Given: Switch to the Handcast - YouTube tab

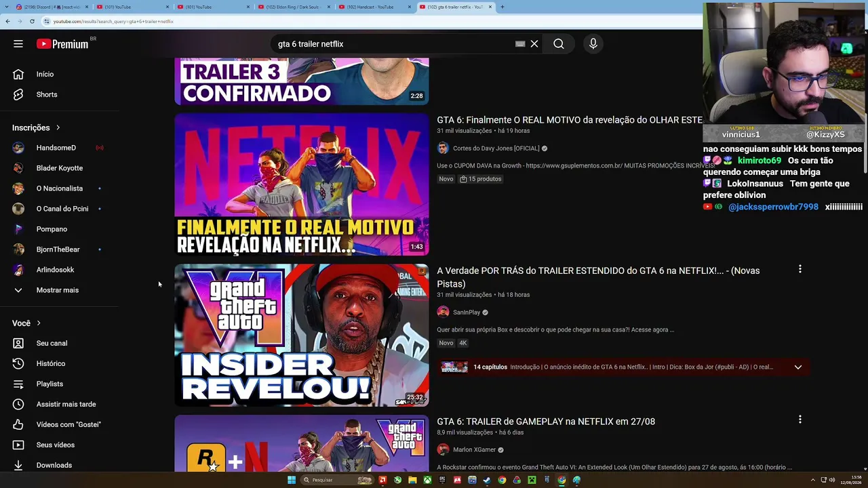Looking at the screenshot, I should pyautogui.click(x=375, y=7).
